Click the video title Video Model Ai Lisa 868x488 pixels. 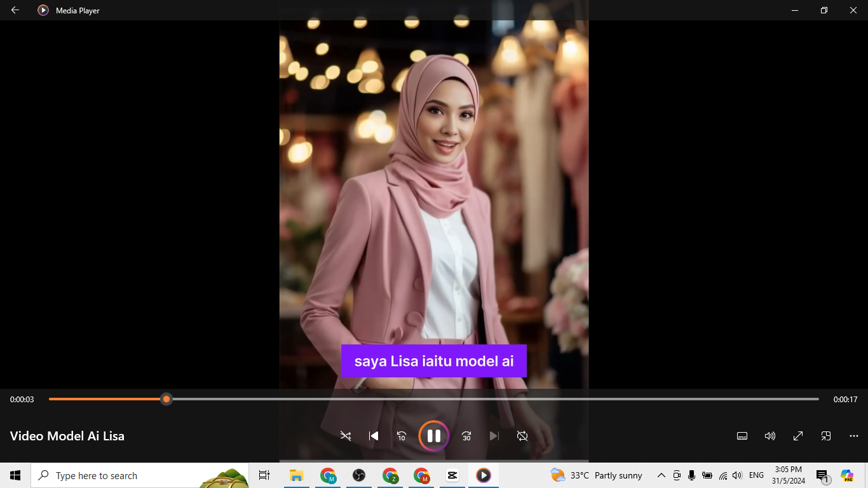pyautogui.click(x=67, y=436)
